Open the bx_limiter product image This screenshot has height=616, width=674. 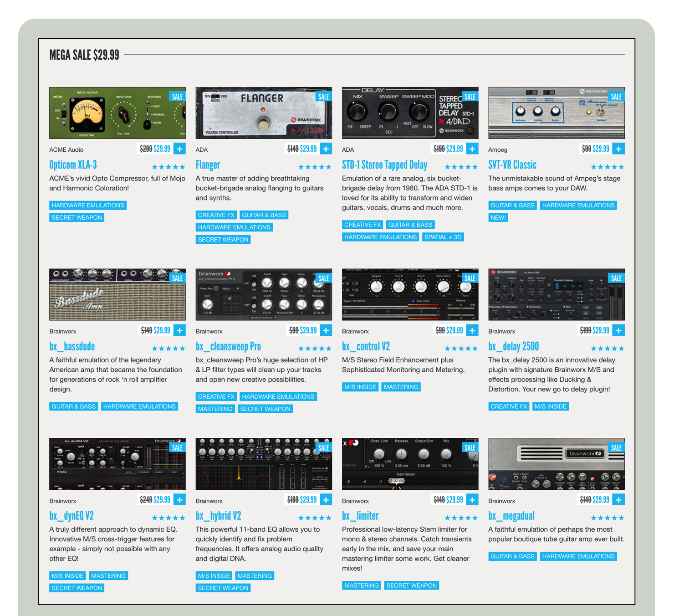[x=410, y=464]
